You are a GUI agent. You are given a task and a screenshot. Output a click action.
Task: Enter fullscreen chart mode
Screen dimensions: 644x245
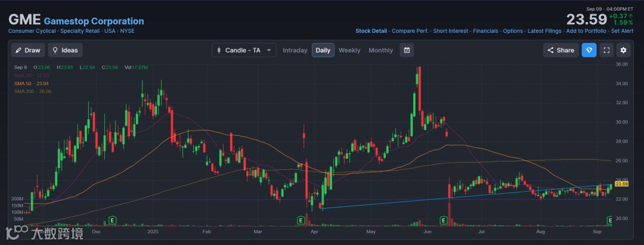(x=606, y=50)
